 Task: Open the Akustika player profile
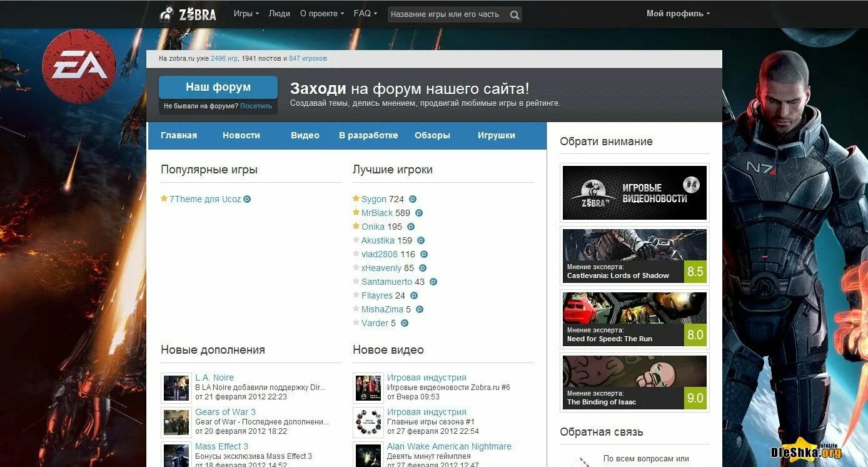coord(378,240)
